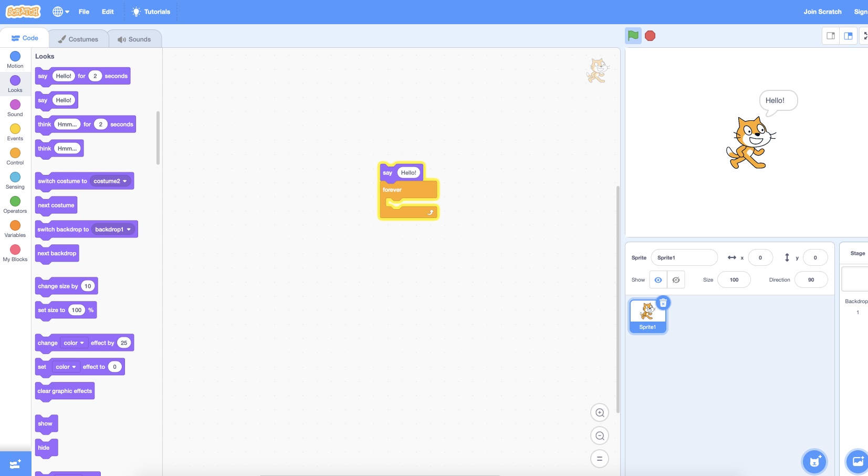Screen dimensions: 868x476
Task: Select the Events block category
Action: tap(15, 132)
